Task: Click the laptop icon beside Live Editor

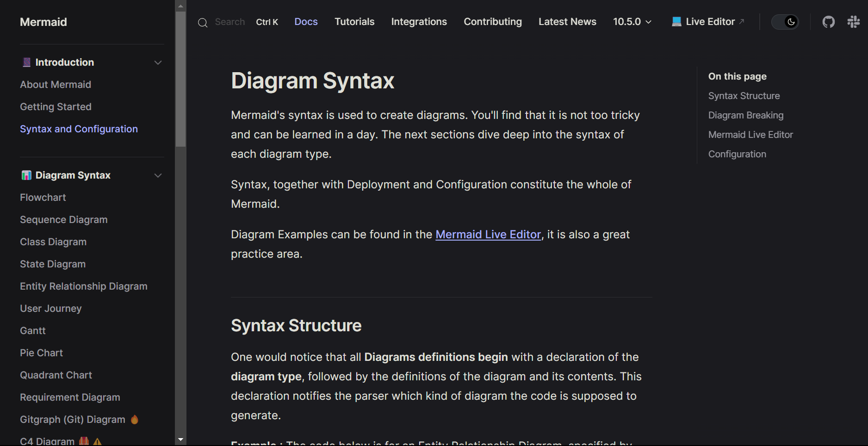Action: (x=676, y=22)
